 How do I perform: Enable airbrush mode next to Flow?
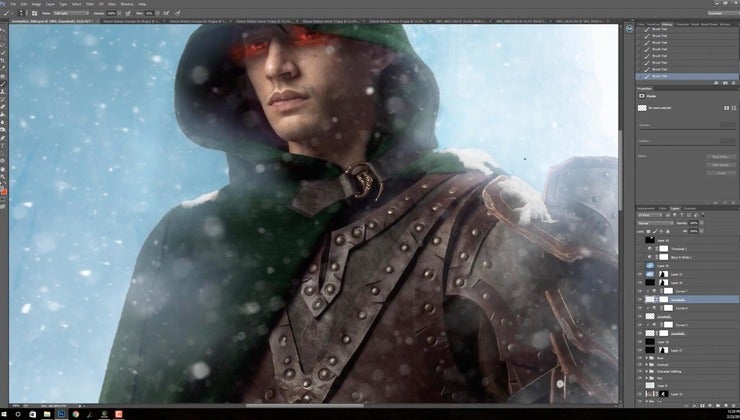point(166,13)
